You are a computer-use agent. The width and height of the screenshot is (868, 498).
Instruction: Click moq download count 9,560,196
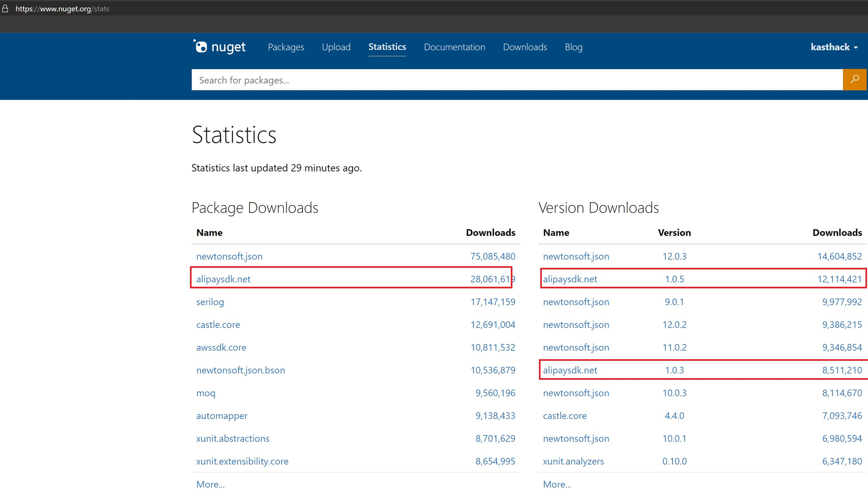click(495, 393)
